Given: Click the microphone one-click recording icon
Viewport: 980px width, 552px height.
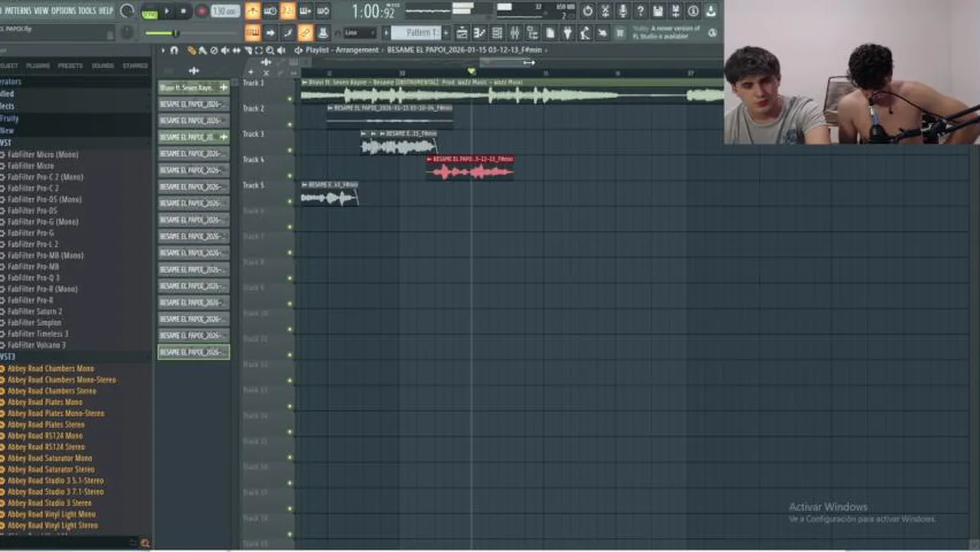Looking at the screenshot, I should 623,11.
